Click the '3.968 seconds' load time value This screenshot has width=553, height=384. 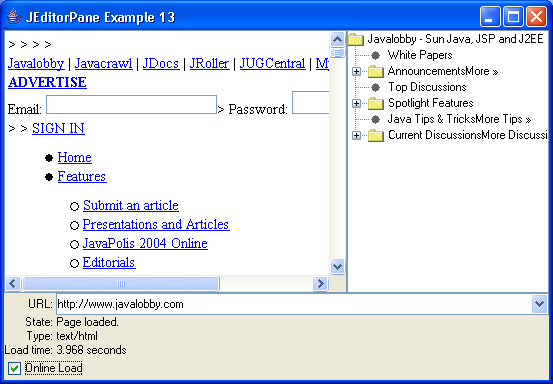pos(91,350)
